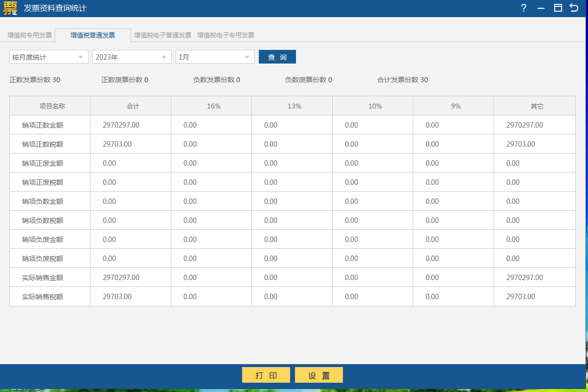Image resolution: width=588 pixels, height=392 pixels.
Task: Click the 其它 column header
Action: coord(537,106)
